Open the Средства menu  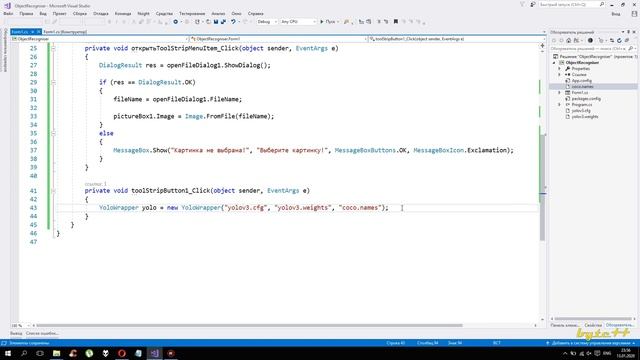tap(164, 13)
